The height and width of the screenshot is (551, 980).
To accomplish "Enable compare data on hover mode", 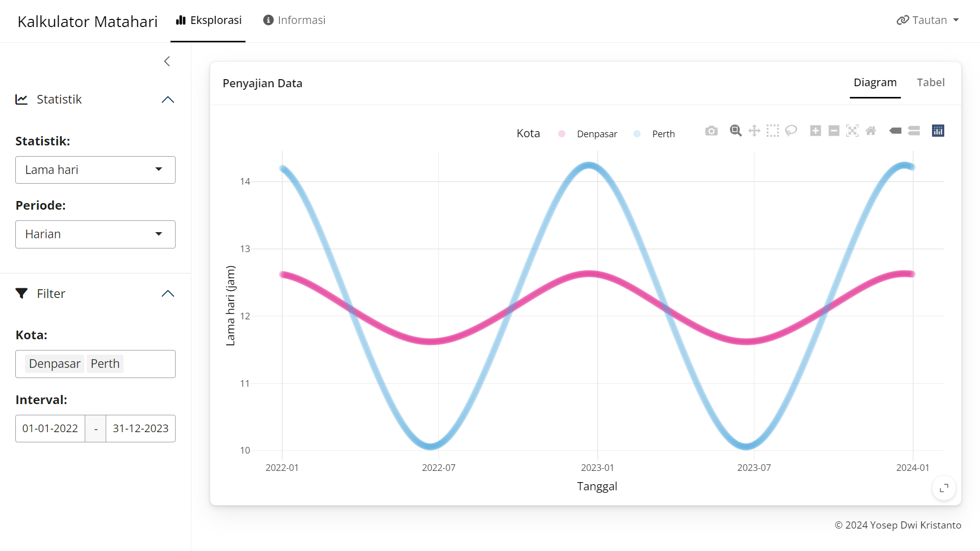I will (x=914, y=131).
